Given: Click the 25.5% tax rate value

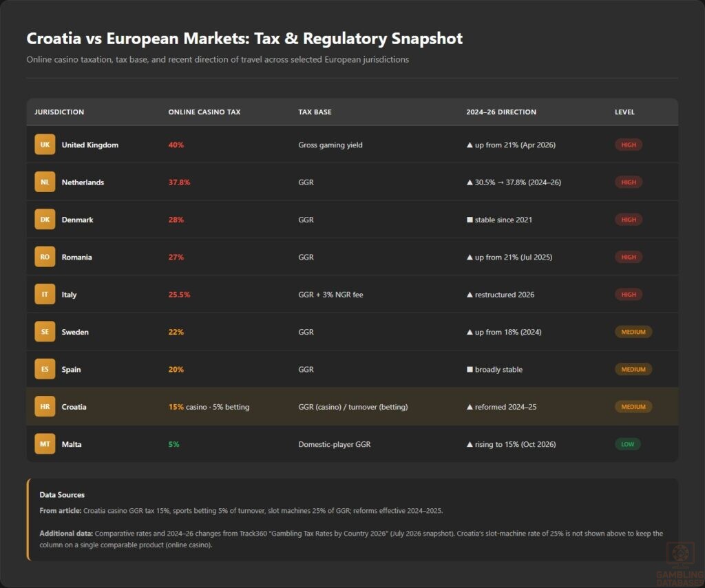Looking at the screenshot, I should 179,295.
